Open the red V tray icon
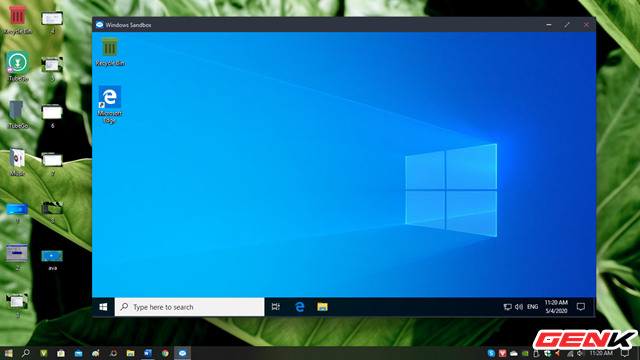Viewport: 640px width, 360px height. [x=502, y=353]
